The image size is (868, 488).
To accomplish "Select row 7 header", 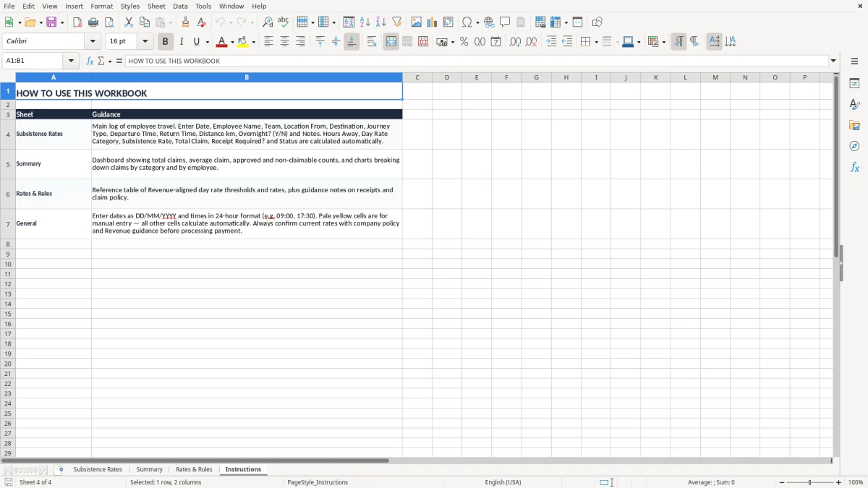I will click(x=8, y=223).
